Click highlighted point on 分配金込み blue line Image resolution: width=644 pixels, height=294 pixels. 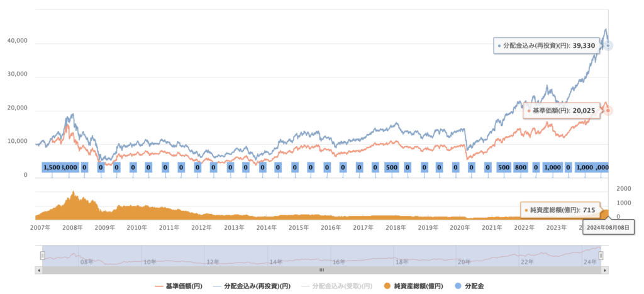click(608, 45)
